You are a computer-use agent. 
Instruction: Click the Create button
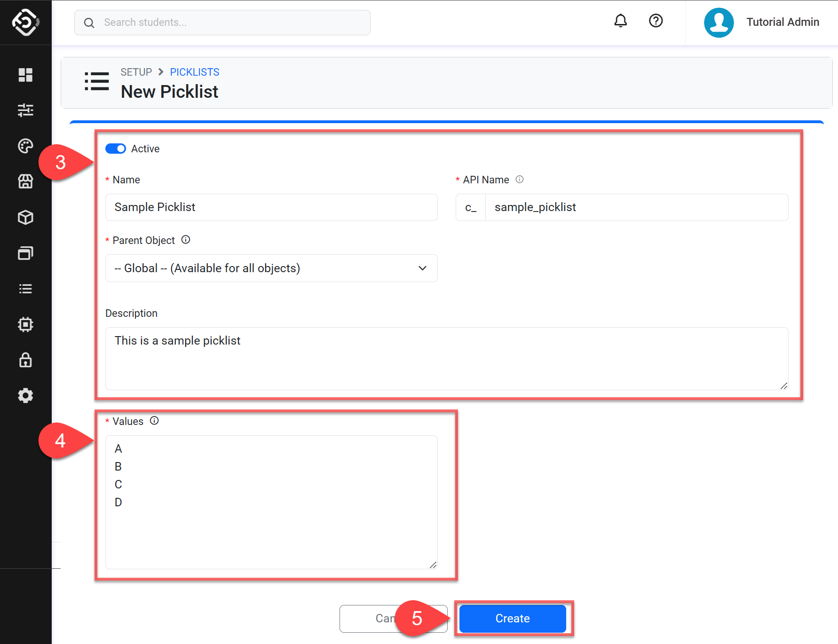(x=513, y=619)
